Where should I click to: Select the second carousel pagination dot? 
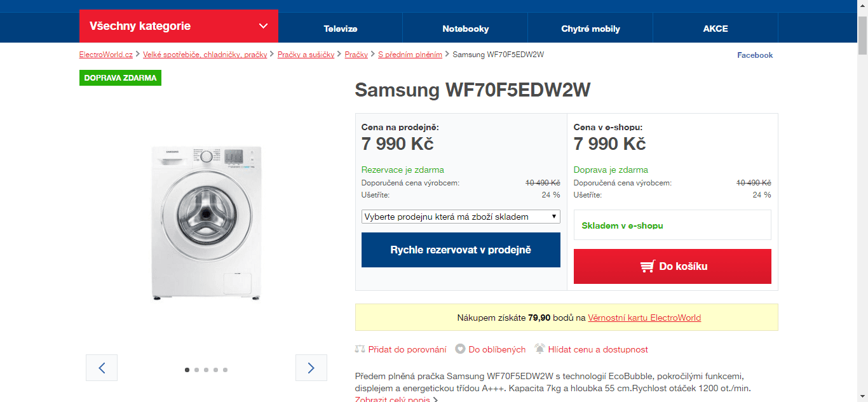tap(196, 369)
